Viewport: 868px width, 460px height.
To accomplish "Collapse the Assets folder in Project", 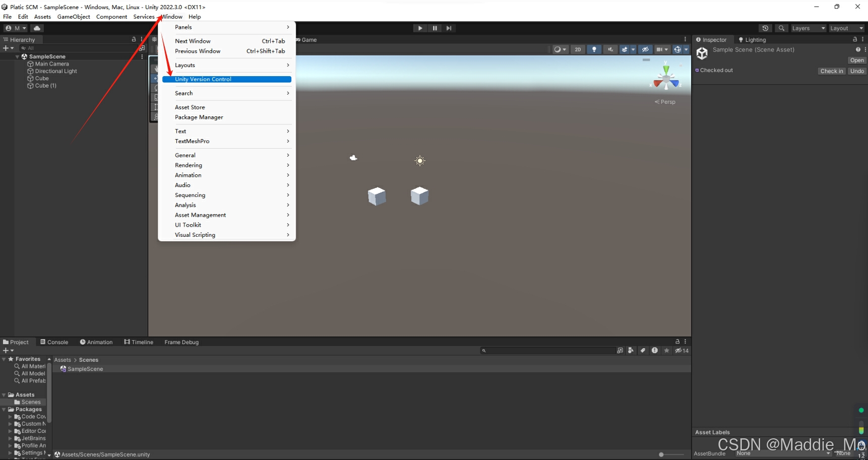I will click(4, 395).
